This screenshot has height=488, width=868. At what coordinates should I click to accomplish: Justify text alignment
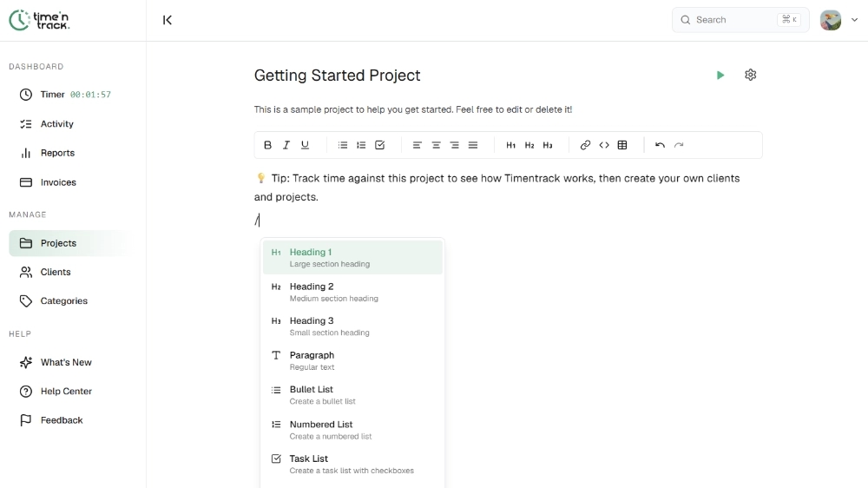point(473,145)
